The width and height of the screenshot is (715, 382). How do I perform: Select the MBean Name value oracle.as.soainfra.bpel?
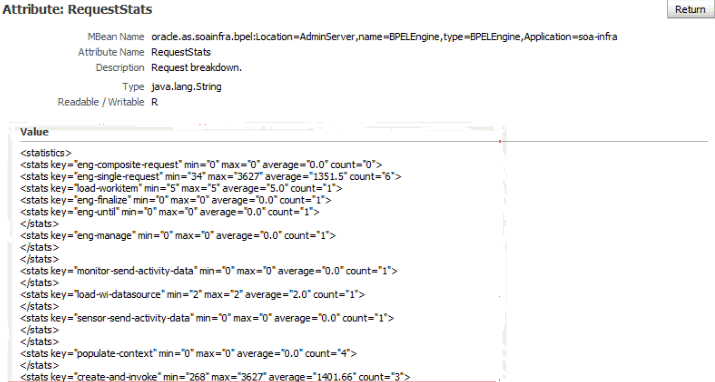[x=384, y=36]
